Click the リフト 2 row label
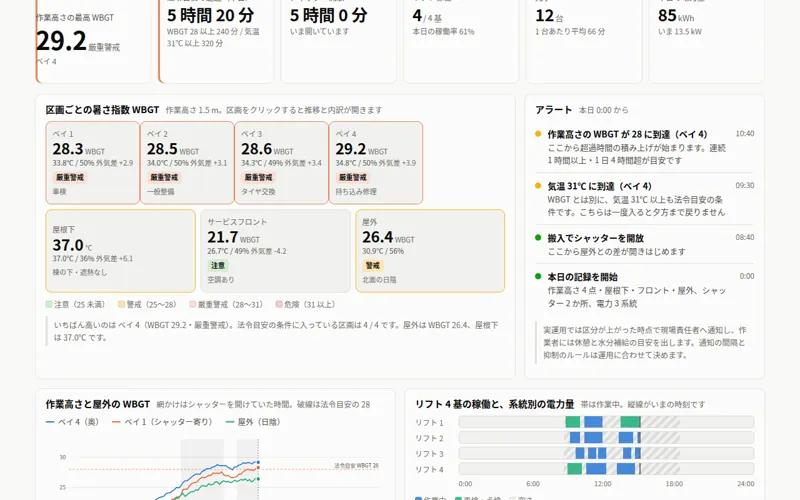Screen dimensions: 800x500 429,438
